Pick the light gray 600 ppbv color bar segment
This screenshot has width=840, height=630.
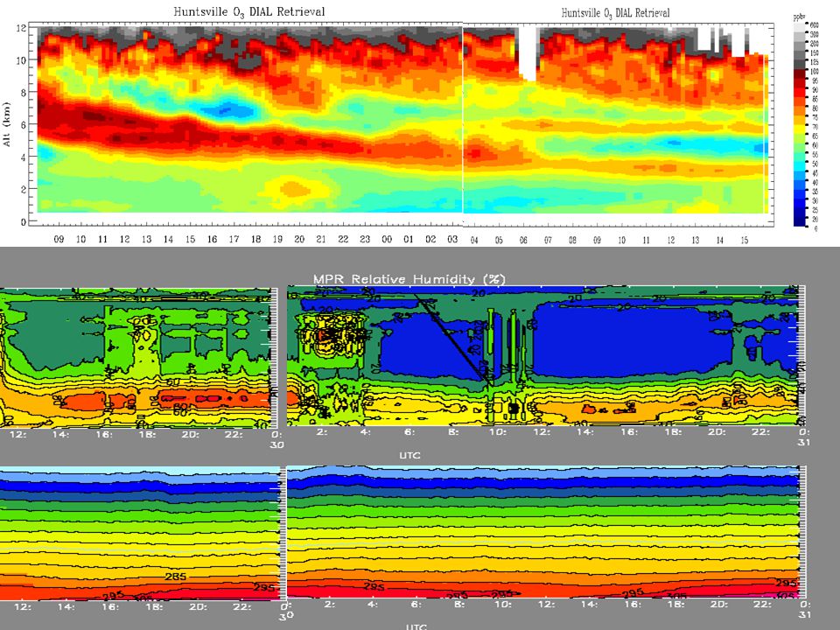tap(799, 27)
